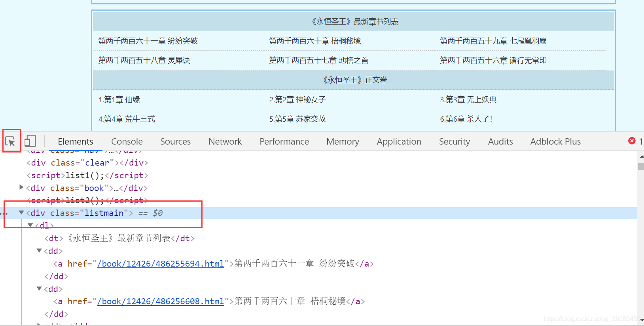644x326 pixels.
Task: Toggle the device toolbar icon
Action: (30, 141)
